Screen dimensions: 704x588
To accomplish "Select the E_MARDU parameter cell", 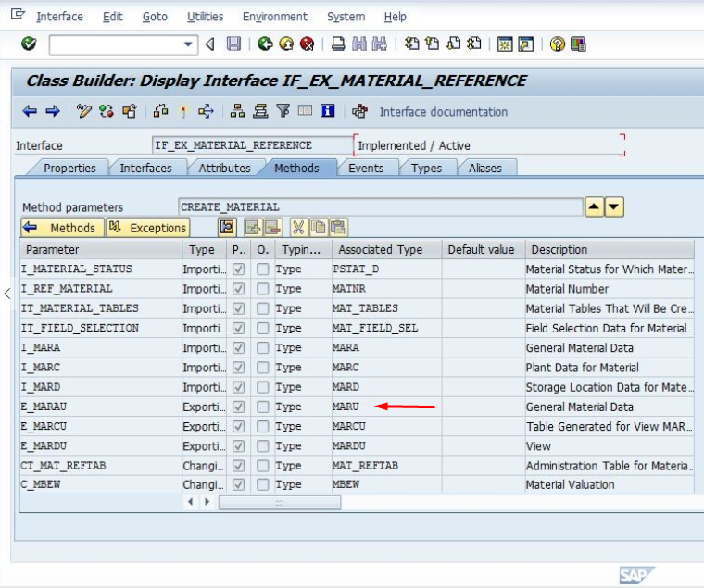I will pyautogui.click(x=101, y=445).
